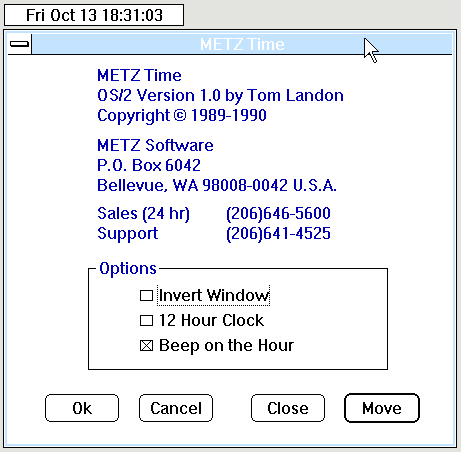This screenshot has width=461, height=452.
Task: Click the Support phone number (206)641-4525
Action: click(x=278, y=233)
